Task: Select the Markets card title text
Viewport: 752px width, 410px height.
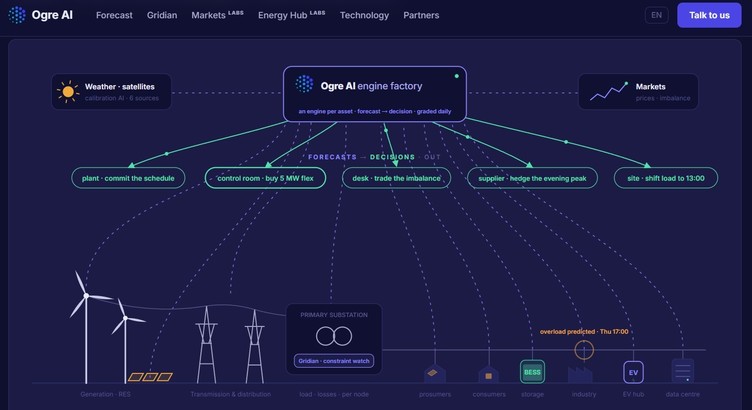Action: coord(650,87)
